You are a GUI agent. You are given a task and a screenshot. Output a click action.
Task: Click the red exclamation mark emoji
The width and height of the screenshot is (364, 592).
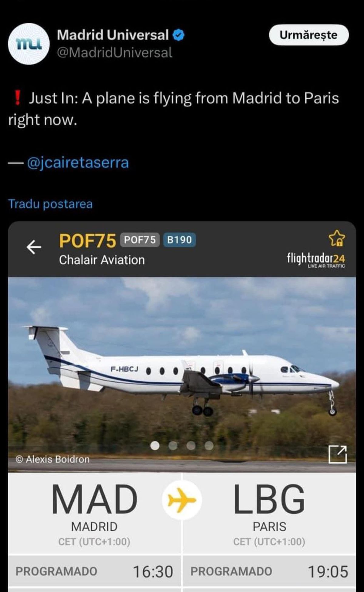(x=18, y=98)
